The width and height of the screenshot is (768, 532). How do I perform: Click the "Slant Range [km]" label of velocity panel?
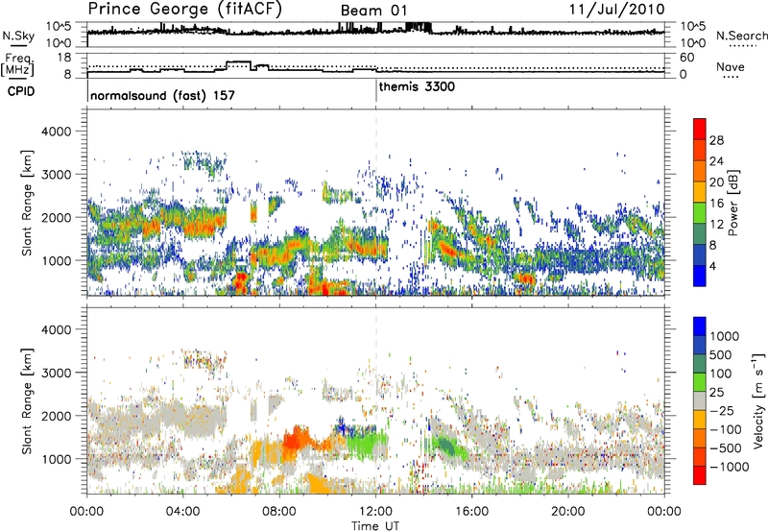tap(27, 400)
